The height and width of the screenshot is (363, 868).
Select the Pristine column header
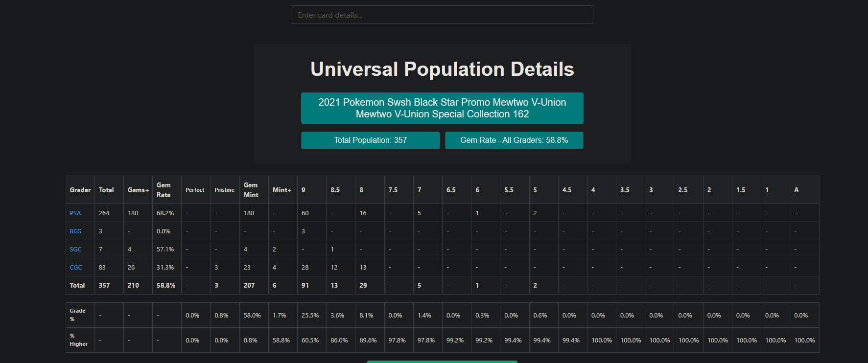225,190
